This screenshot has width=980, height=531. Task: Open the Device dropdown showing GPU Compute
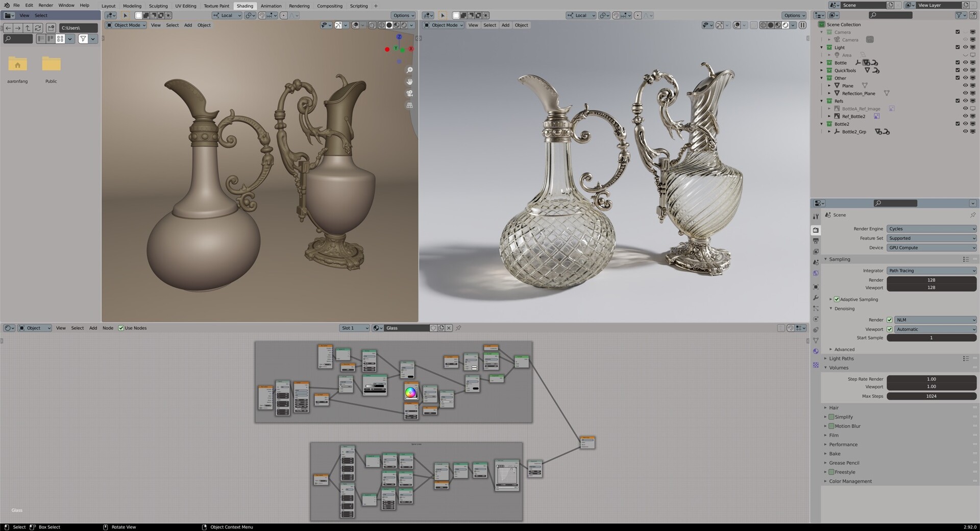[x=932, y=248]
